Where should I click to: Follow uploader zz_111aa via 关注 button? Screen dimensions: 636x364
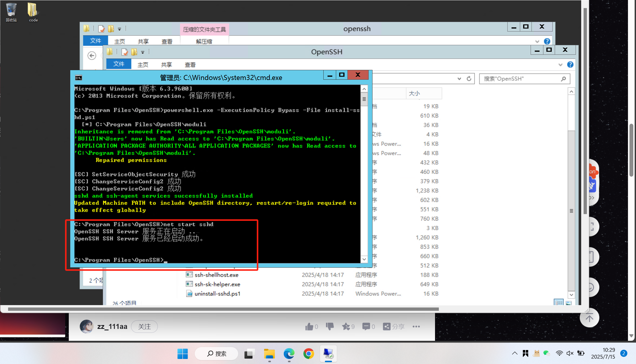click(144, 326)
